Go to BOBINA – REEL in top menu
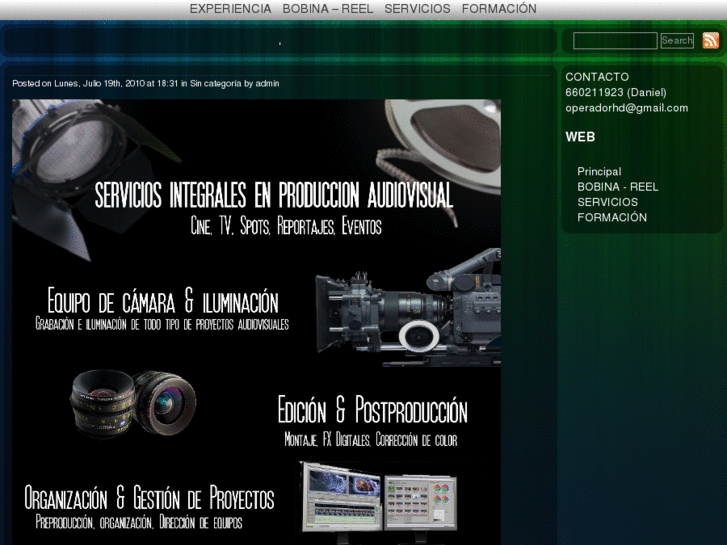 tap(328, 9)
